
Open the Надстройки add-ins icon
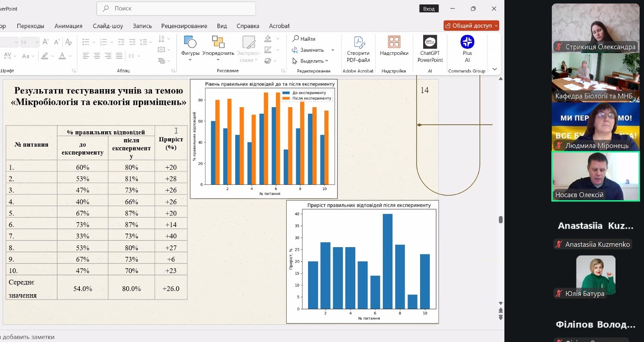pos(394,43)
